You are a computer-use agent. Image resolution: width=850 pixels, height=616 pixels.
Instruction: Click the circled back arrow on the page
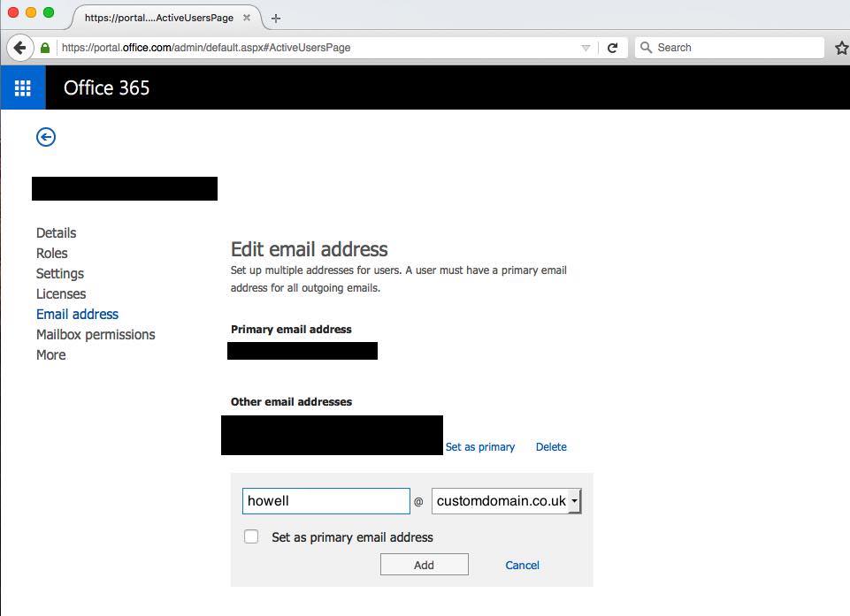pyautogui.click(x=46, y=137)
